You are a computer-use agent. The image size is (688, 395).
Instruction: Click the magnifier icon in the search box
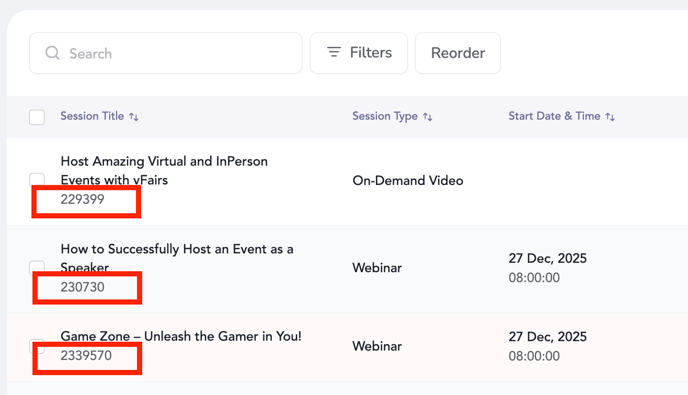pyautogui.click(x=53, y=53)
